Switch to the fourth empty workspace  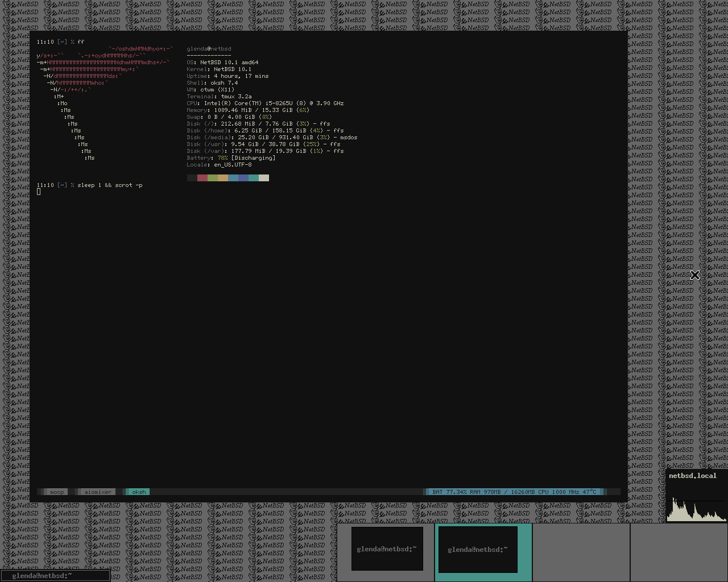pyautogui.click(x=680, y=552)
